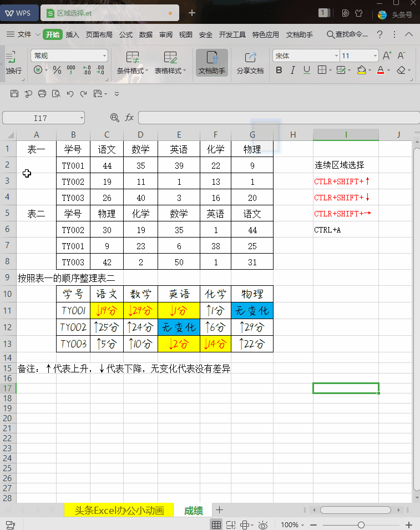Click the zoom magnifier beside fx
The image size is (420, 530).
tap(114, 118)
